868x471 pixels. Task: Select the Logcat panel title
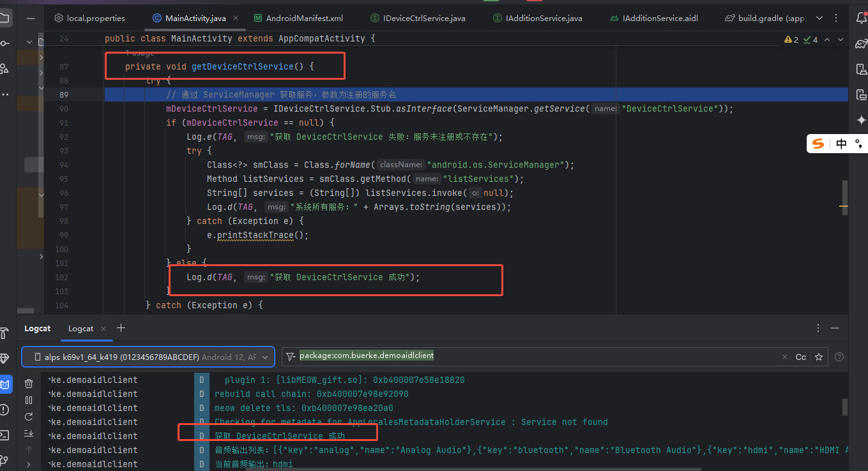[37, 328]
